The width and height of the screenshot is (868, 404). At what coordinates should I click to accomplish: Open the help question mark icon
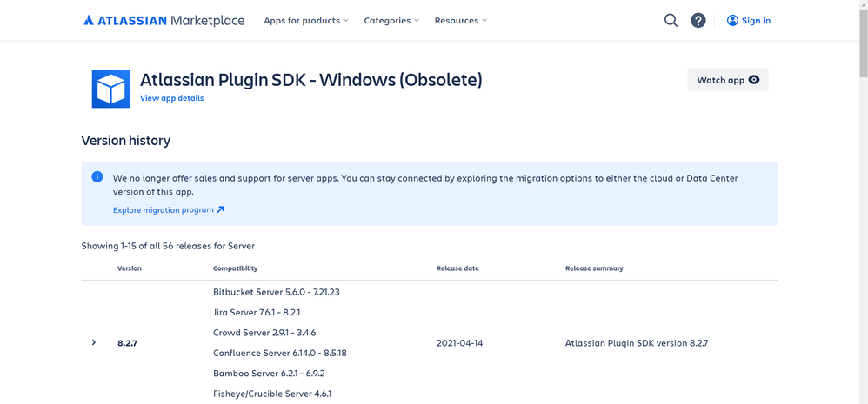(698, 21)
